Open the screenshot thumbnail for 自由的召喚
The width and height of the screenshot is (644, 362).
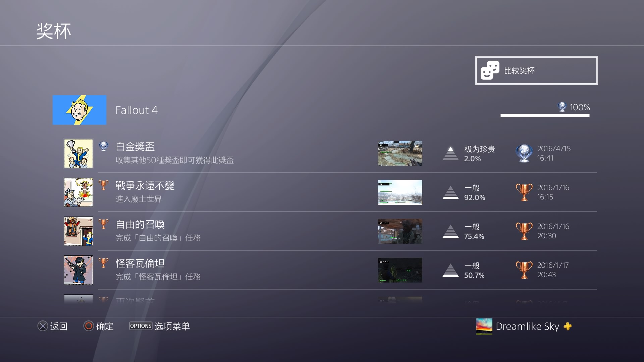[400, 231]
